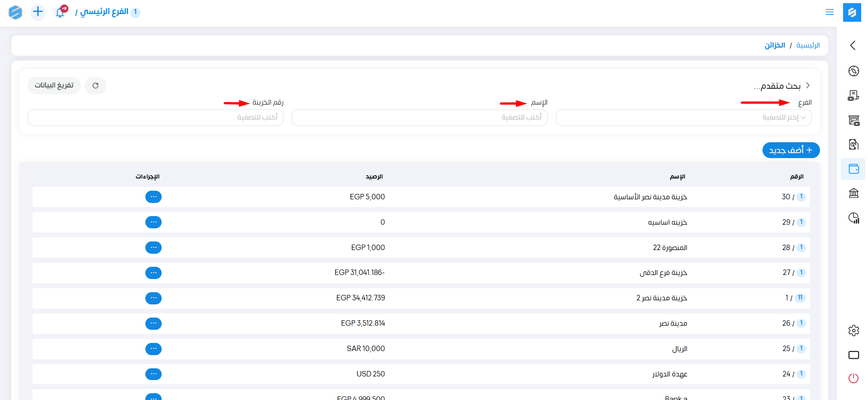
Task: Click the الفرع الرئيسي branch label in header
Action: click(104, 12)
